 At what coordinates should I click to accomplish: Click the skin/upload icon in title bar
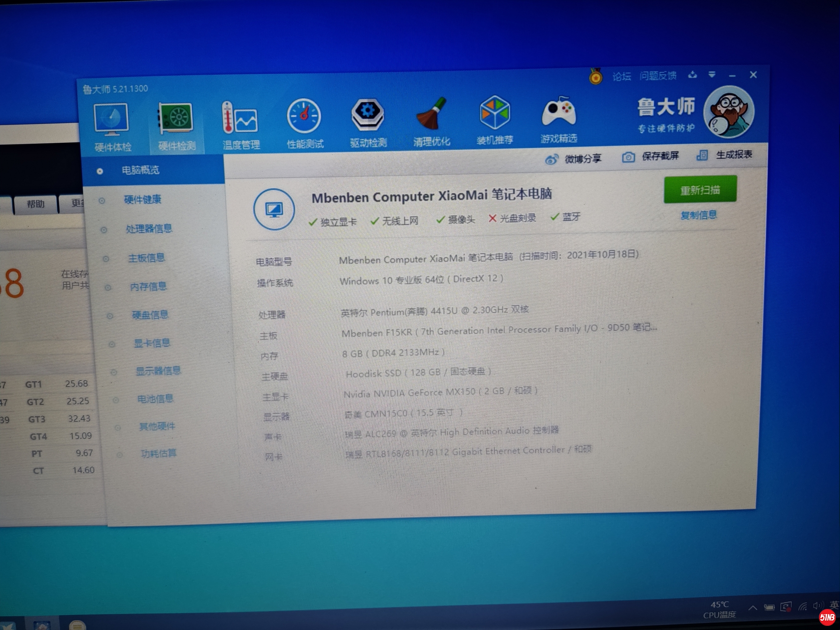[x=693, y=75]
